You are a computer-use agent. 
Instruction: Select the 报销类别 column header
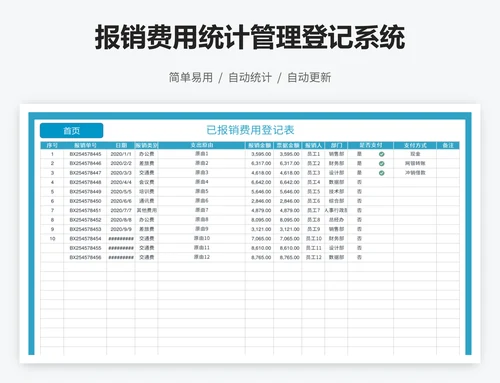147,145
